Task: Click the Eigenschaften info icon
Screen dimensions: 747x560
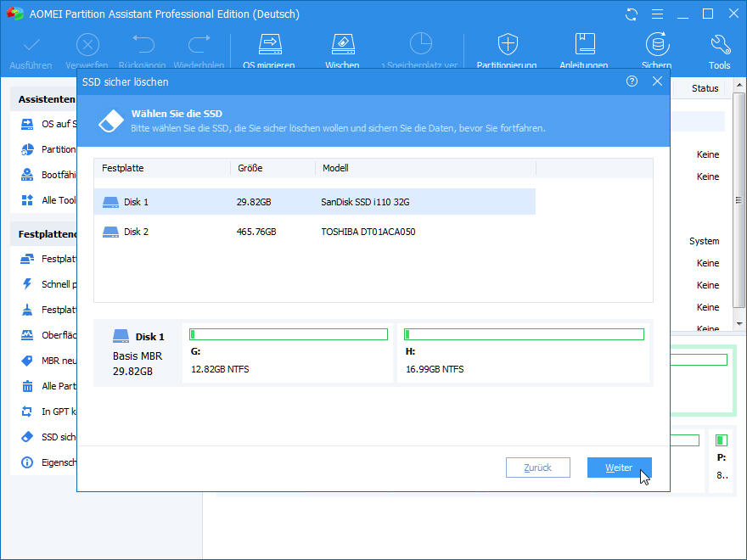Action: (27, 462)
